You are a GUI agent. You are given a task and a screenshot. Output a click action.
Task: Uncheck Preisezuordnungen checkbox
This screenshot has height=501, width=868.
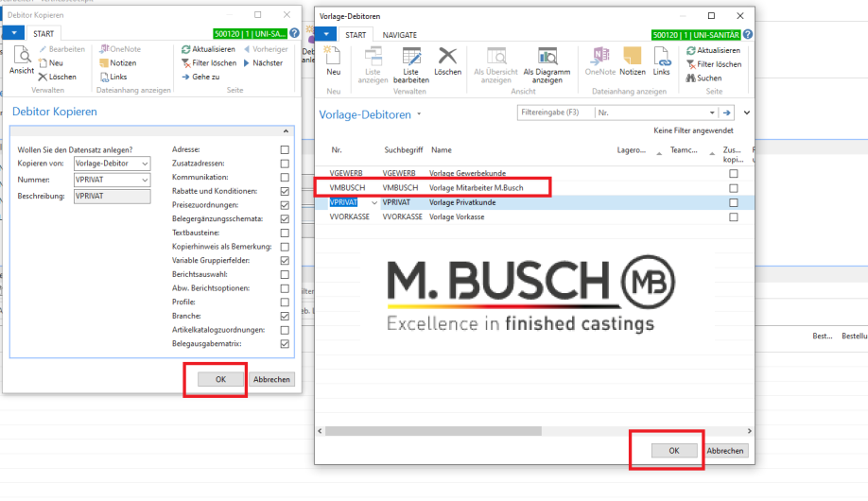(x=285, y=205)
